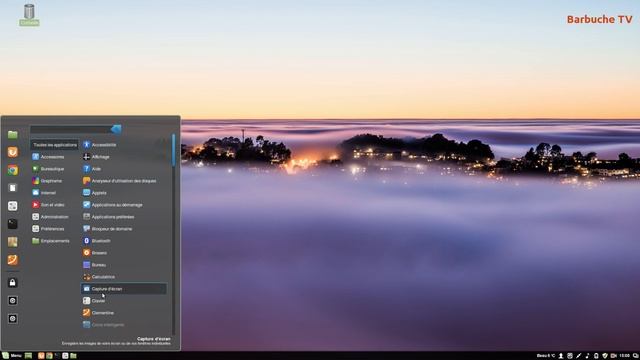640x360 pixels.
Task: Open the Affichage display settings entry
Action: [x=96, y=157]
